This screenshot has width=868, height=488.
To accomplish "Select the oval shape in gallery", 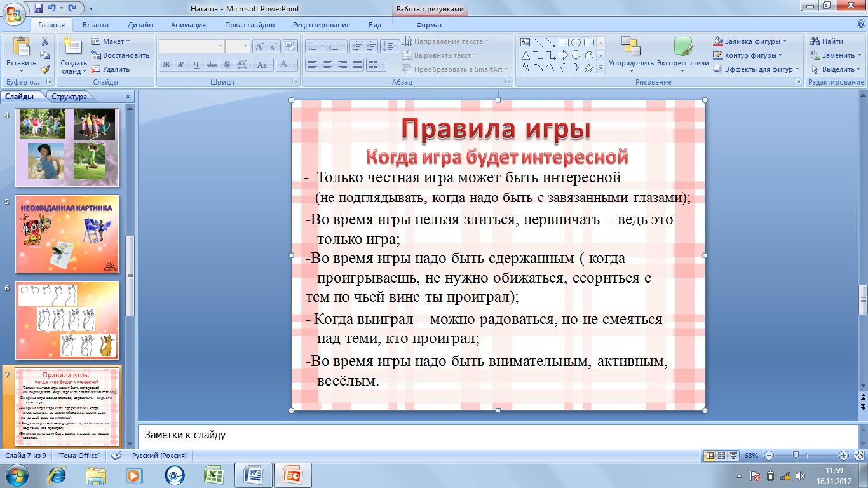I will click(x=576, y=43).
